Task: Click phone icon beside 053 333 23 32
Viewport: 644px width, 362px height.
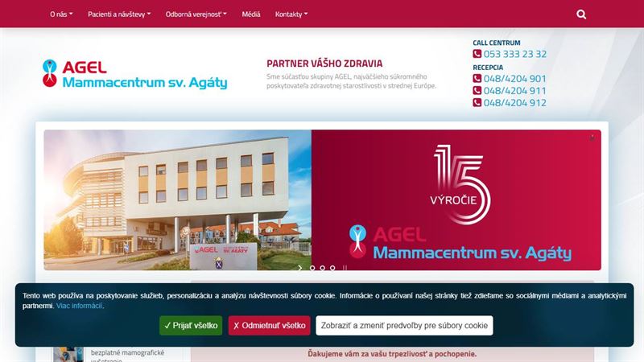Action: click(477, 54)
